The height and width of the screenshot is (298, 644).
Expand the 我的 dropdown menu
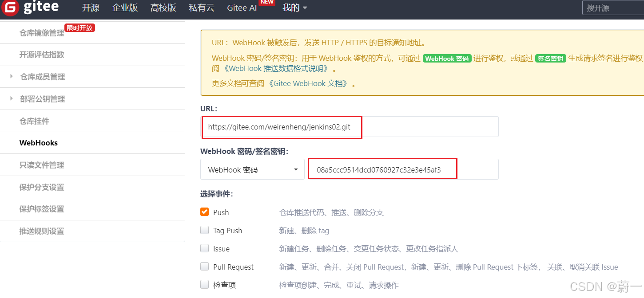pyautogui.click(x=295, y=8)
